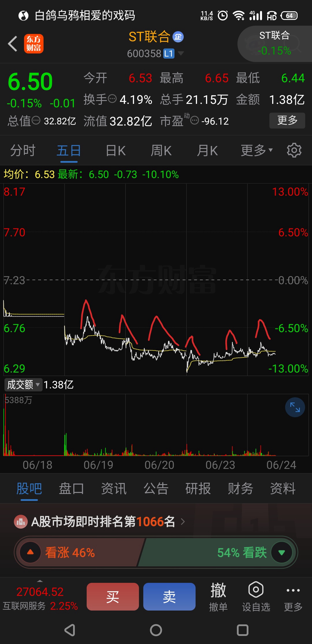Switch to the 日K chart tab
312x644 pixels.
pos(116,151)
